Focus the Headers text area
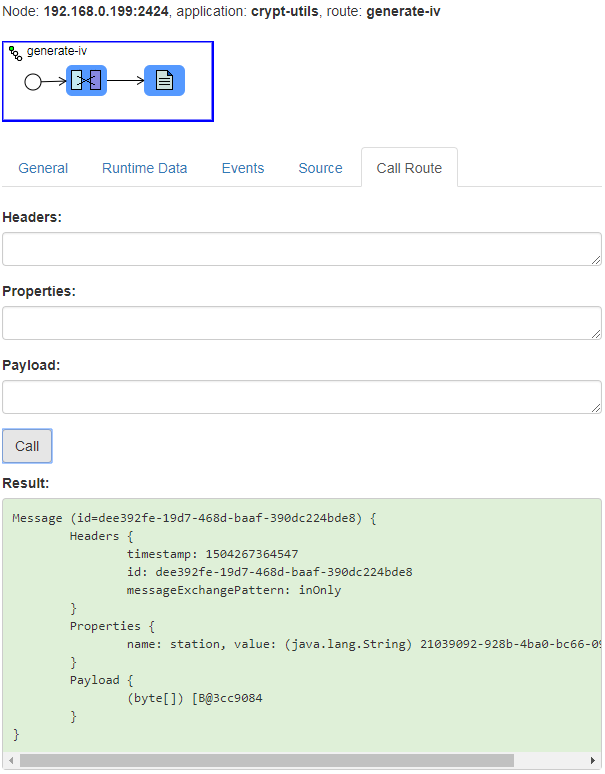The image size is (605, 774). coord(300,249)
